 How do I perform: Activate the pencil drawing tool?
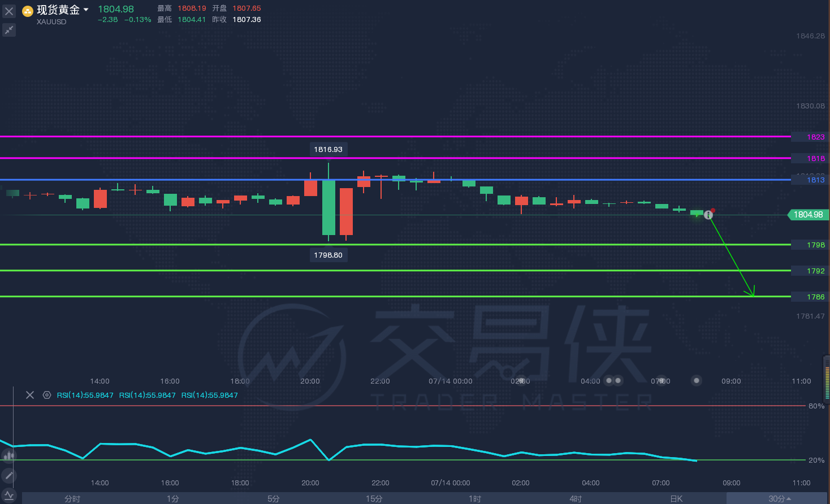8,476
